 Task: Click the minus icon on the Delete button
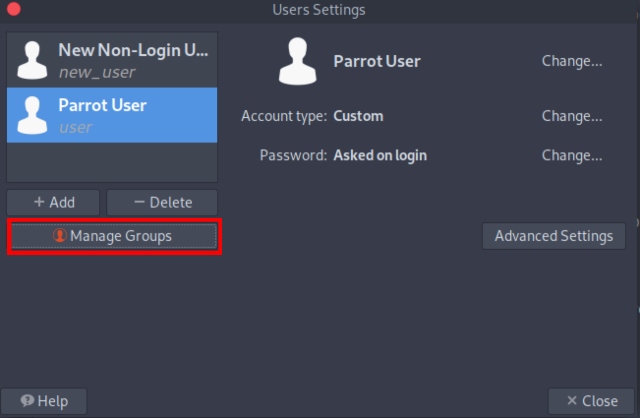139,202
